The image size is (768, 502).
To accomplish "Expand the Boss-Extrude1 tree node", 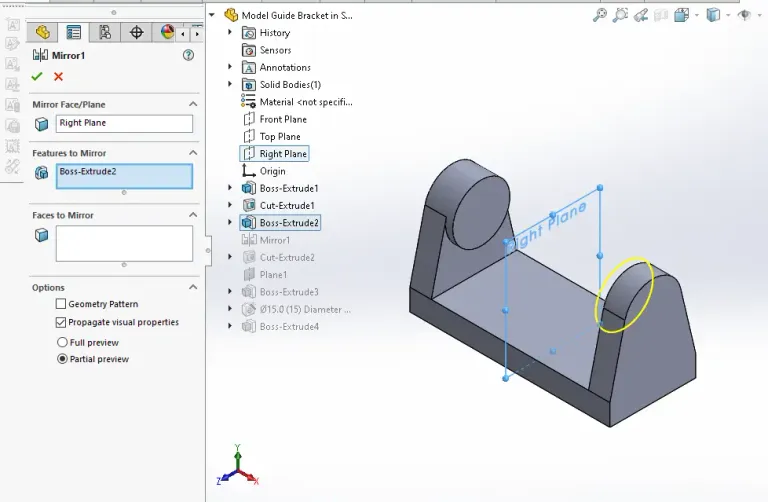I will [231, 188].
